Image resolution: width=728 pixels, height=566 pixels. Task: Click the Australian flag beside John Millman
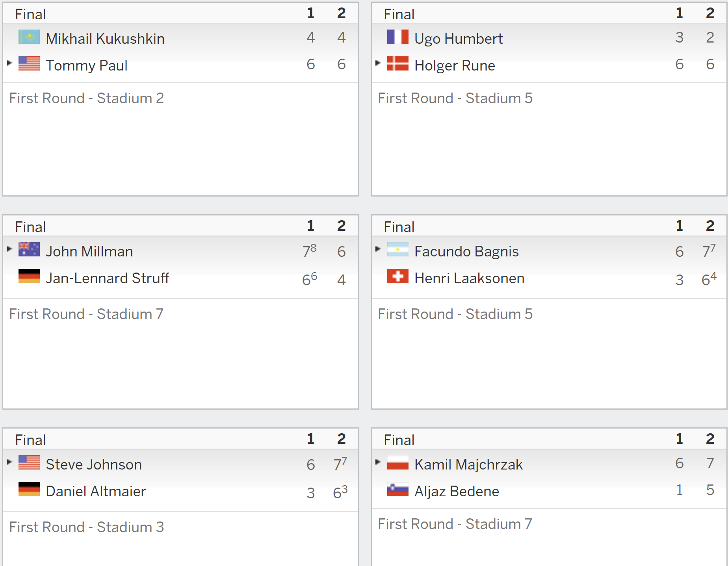click(29, 250)
